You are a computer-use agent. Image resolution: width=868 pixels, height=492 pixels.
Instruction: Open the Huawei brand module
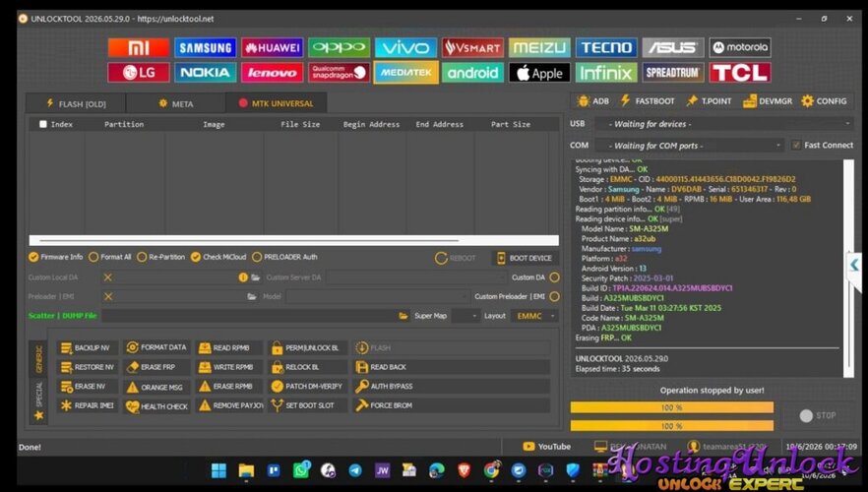pos(272,47)
